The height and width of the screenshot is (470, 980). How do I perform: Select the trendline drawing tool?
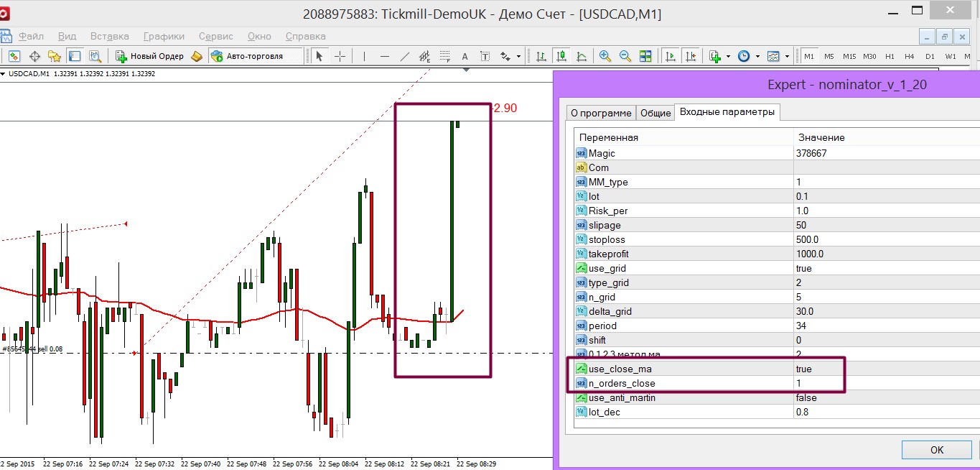coord(405,56)
